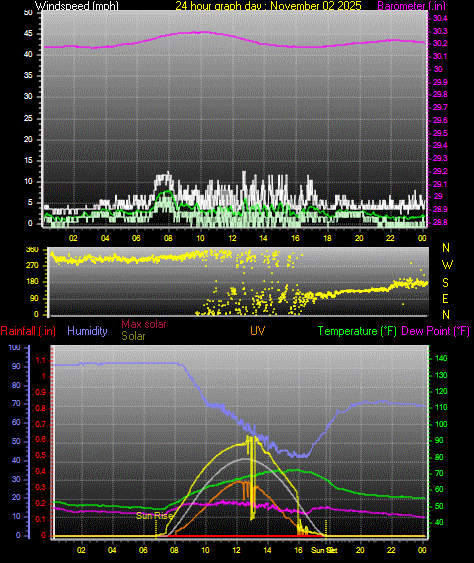Click the 22 hour label under bottom graph

click(391, 550)
